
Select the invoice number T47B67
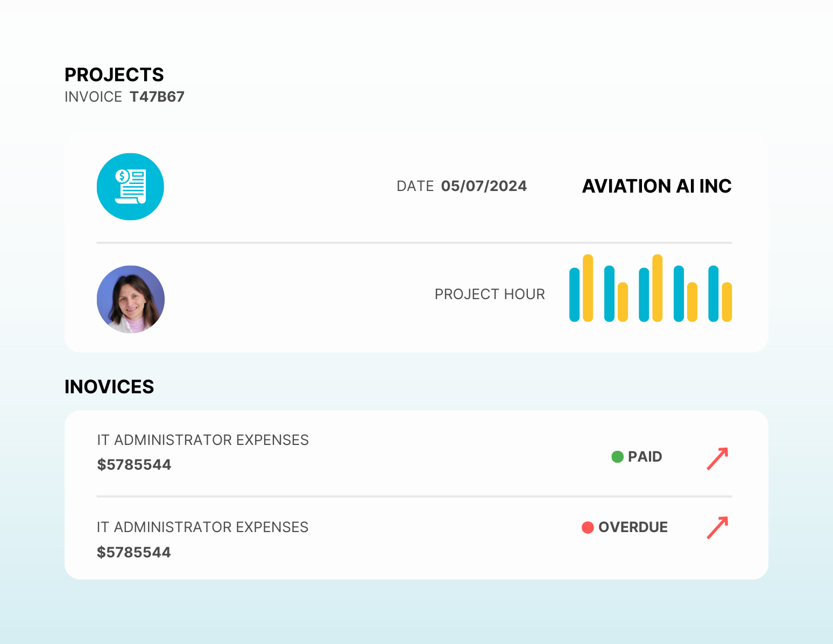157,97
